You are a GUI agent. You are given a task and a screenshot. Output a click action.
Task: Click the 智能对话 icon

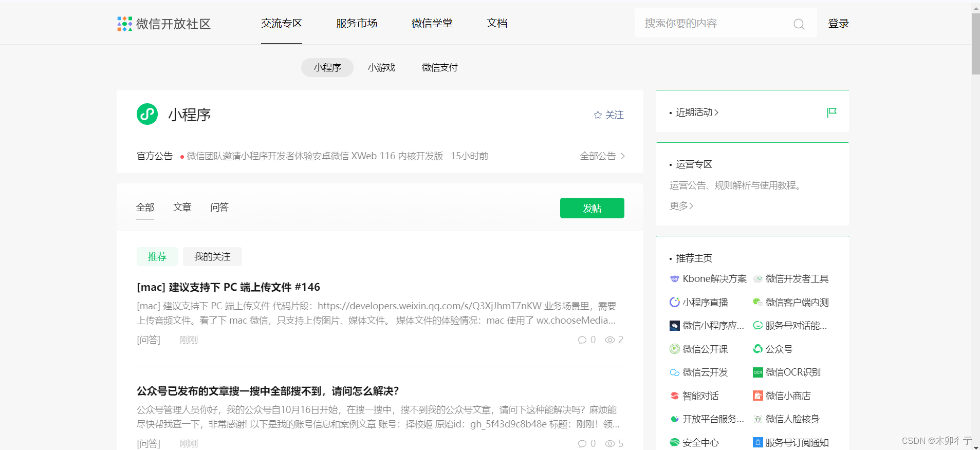(x=675, y=396)
